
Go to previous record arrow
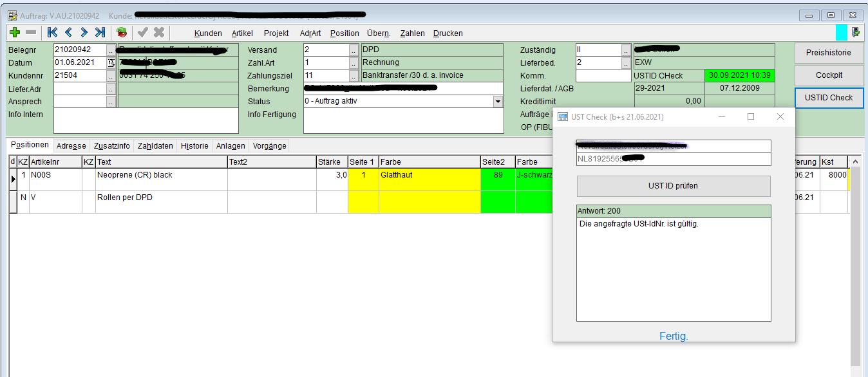point(68,32)
